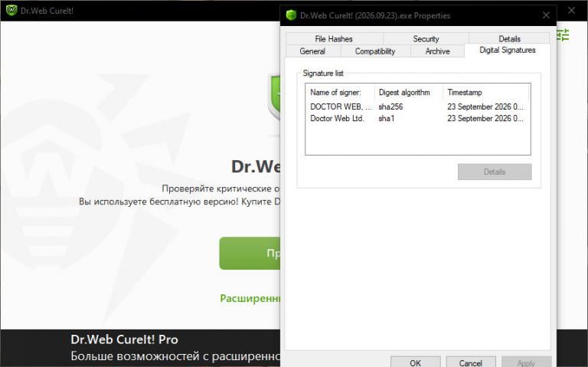Click the Dr.Web CureIt! Pro banner heading
The height and width of the screenshot is (367, 588).
click(x=125, y=339)
